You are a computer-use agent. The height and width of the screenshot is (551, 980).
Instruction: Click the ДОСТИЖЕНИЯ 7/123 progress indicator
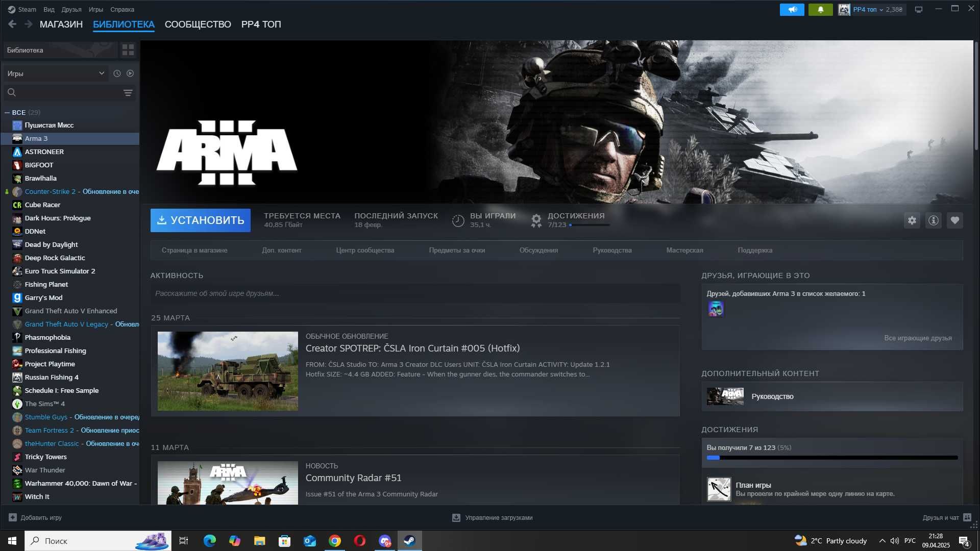point(572,220)
